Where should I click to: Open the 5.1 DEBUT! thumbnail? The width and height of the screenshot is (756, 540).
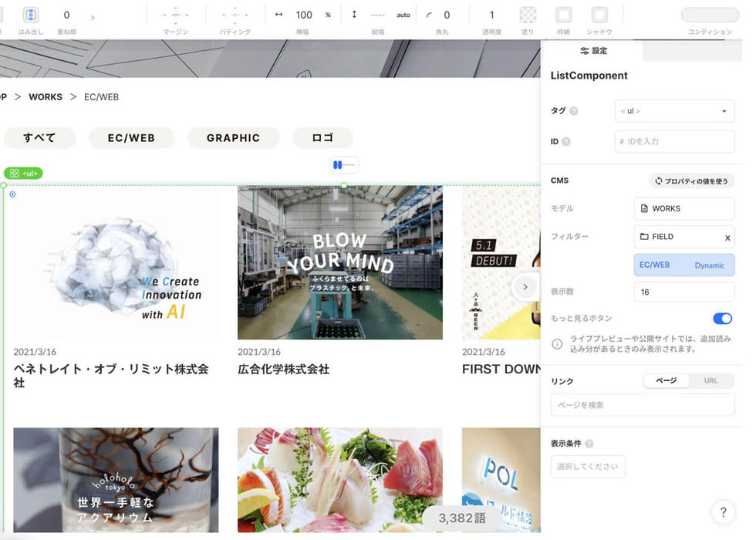point(501,263)
